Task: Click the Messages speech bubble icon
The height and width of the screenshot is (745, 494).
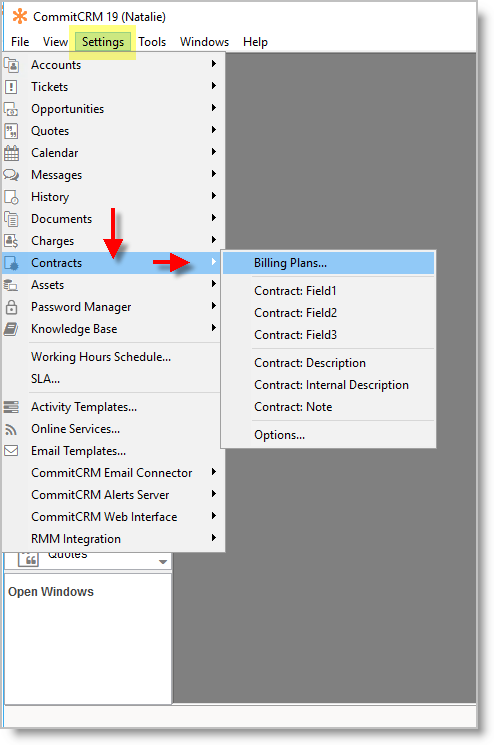Action: 11,175
